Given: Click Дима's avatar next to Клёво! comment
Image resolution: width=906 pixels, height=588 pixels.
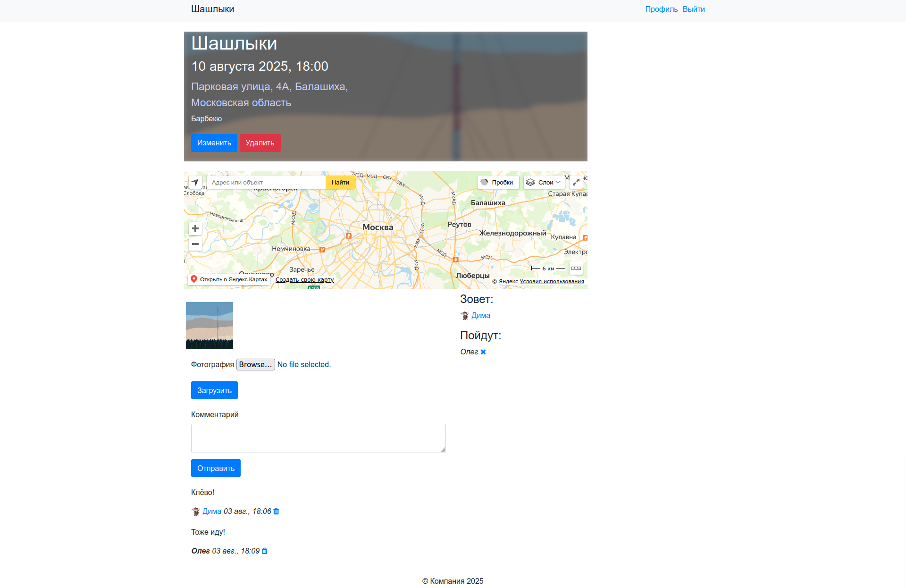Looking at the screenshot, I should [196, 512].
